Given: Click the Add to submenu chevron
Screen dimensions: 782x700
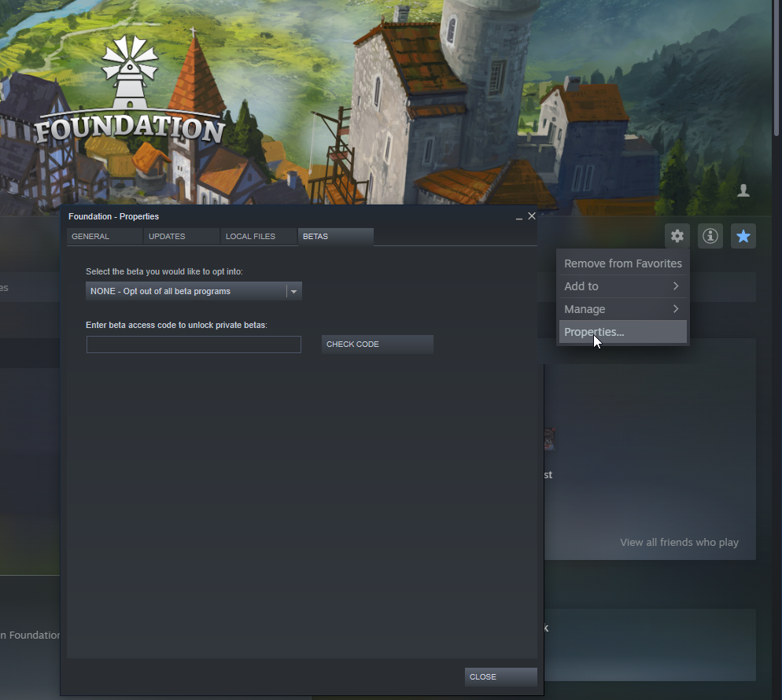Looking at the screenshot, I should coord(676,286).
